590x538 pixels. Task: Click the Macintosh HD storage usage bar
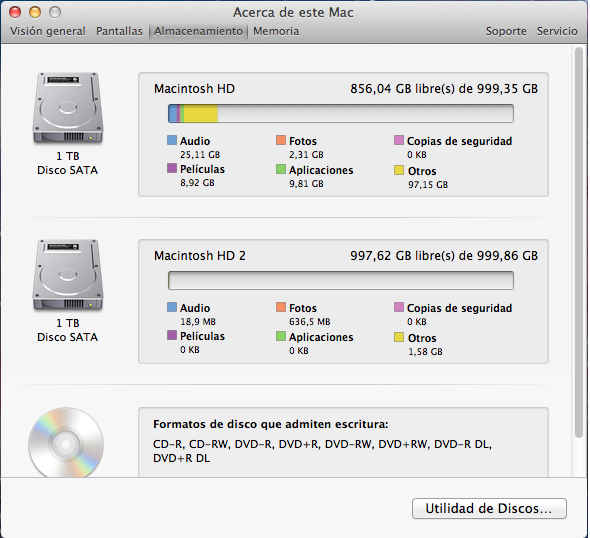click(x=341, y=113)
